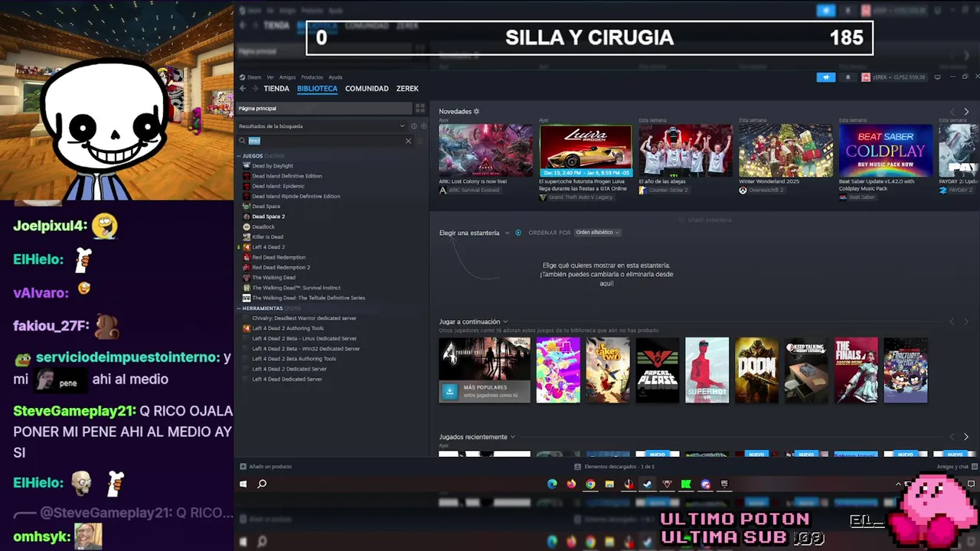Open the Ver menu

(x=270, y=77)
